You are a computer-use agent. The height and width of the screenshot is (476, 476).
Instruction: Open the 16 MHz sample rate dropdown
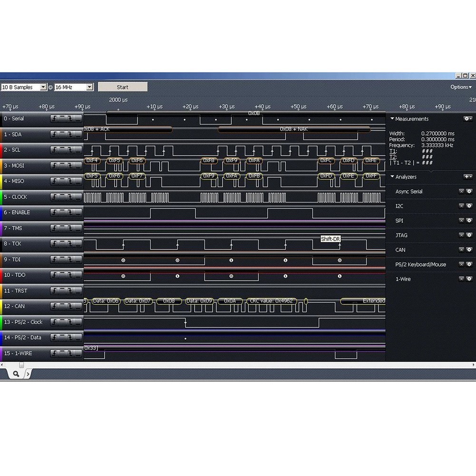pos(89,87)
